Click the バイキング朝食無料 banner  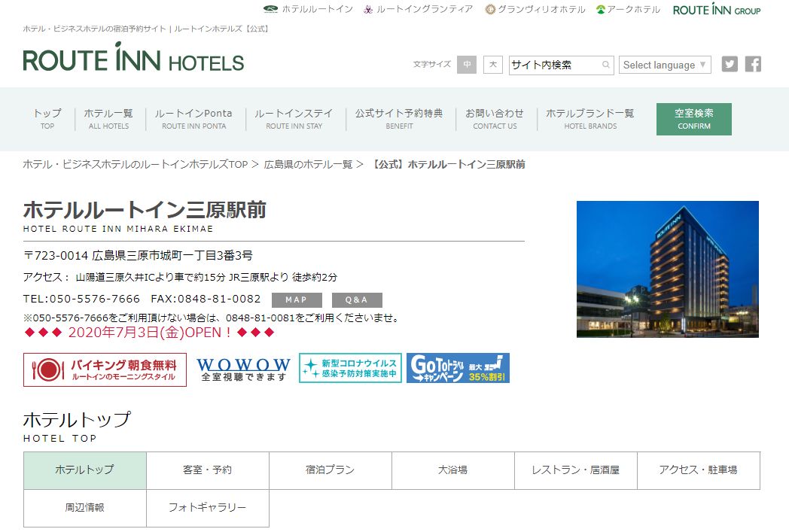(105, 369)
